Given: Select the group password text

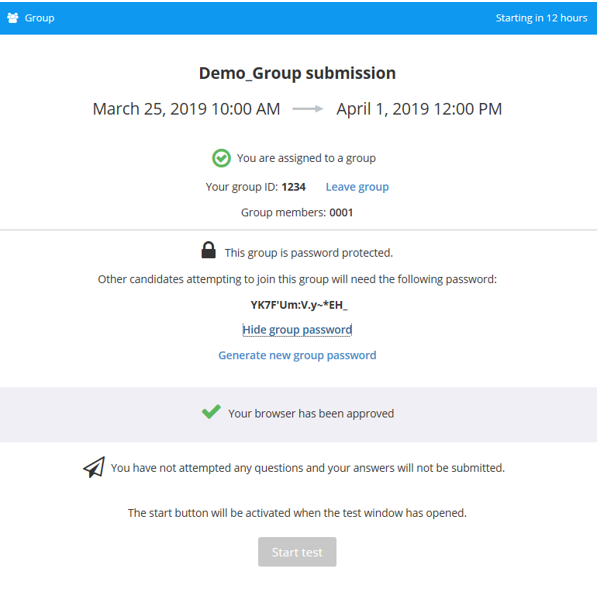Looking at the screenshot, I should [299, 305].
